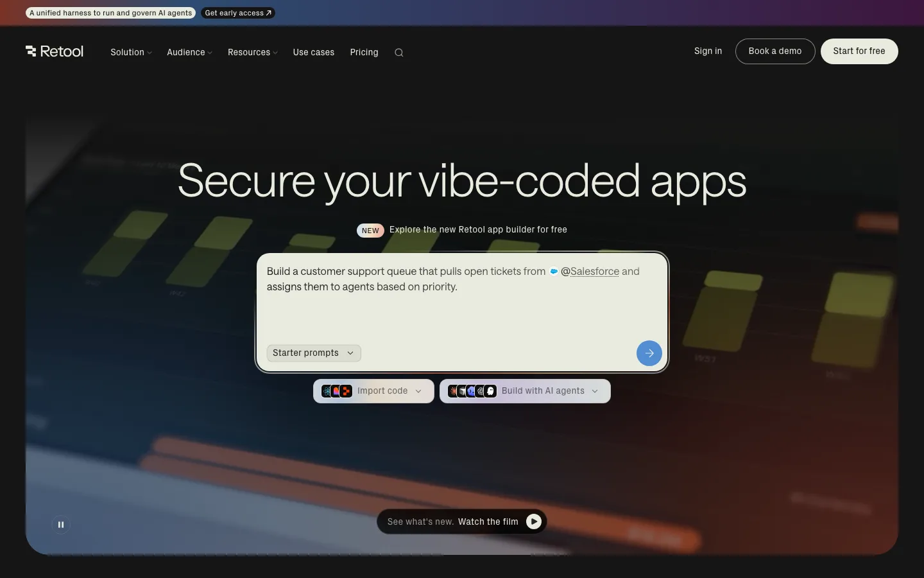The image size is (924, 578).
Task: Submit the prompt with the blue arrow button
Action: [x=649, y=353]
